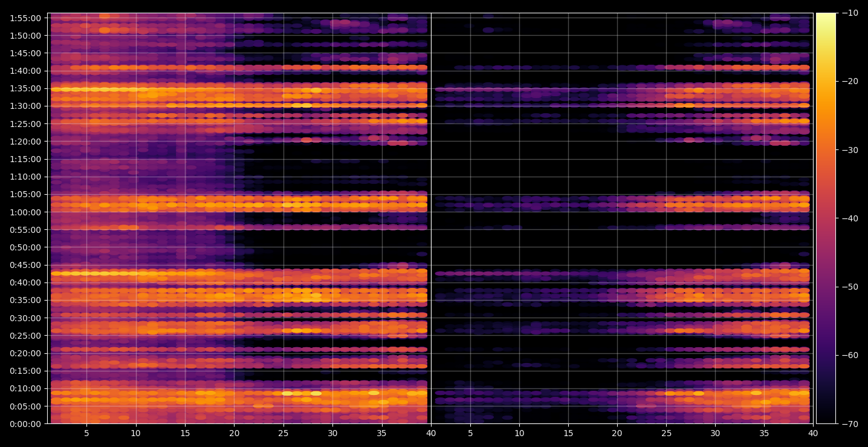This screenshot has height=447, width=868.
Task: Select the 0:55:00 time label
Action: [26, 230]
